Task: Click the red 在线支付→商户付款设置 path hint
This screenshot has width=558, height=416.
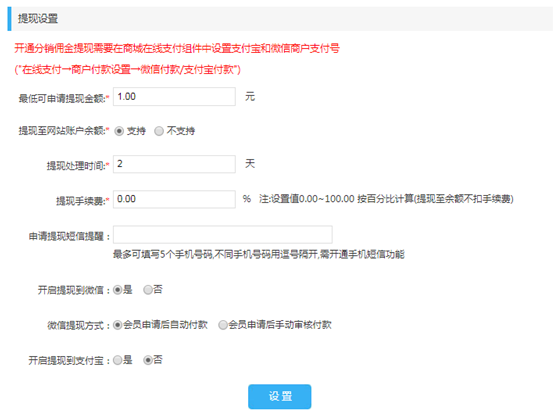Action: [x=127, y=69]
